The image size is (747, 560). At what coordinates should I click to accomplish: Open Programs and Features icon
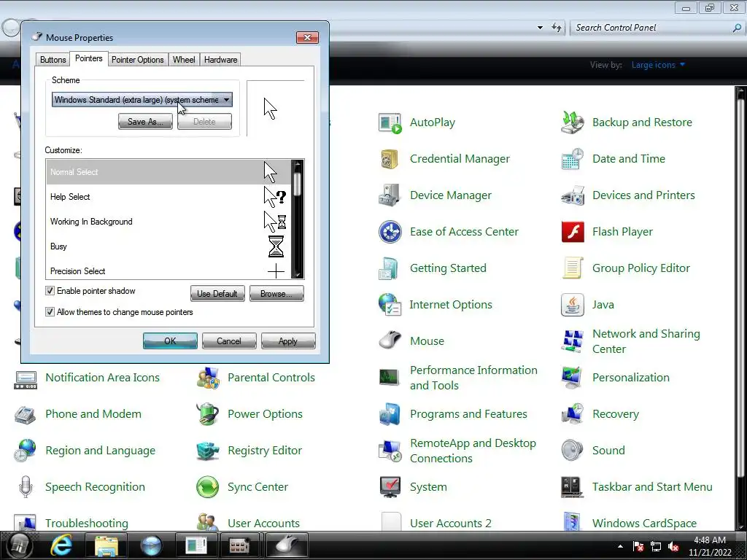[390, 414]
